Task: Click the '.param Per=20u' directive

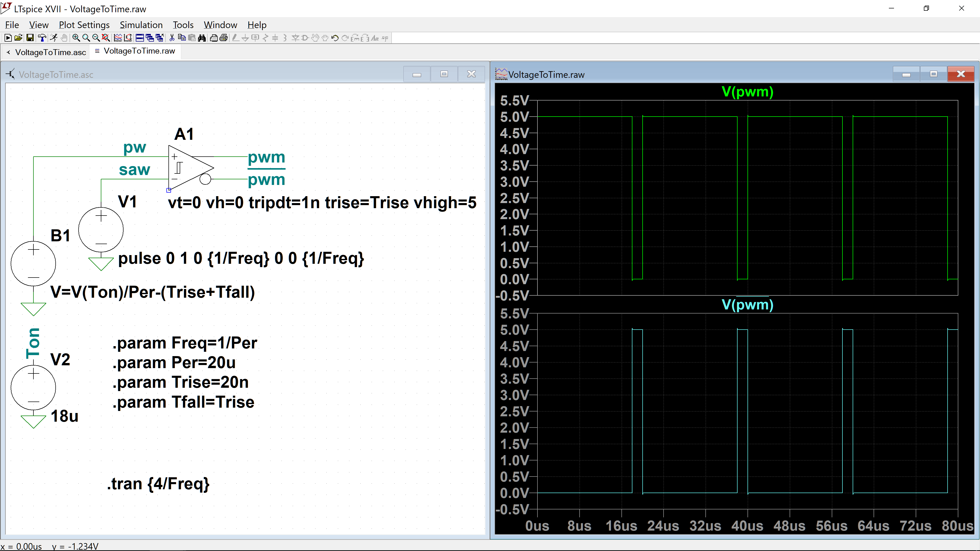Action: coord(174,362)
